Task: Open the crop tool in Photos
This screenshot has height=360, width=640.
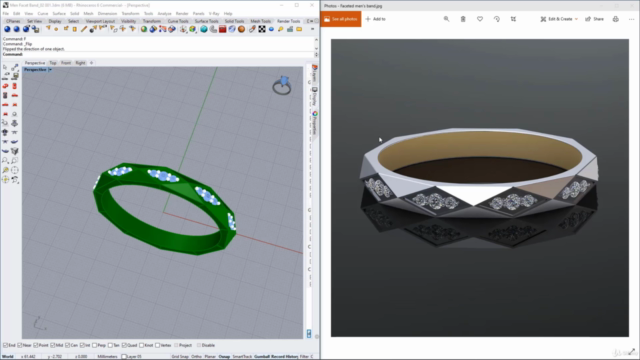Action: pos(513,19)
